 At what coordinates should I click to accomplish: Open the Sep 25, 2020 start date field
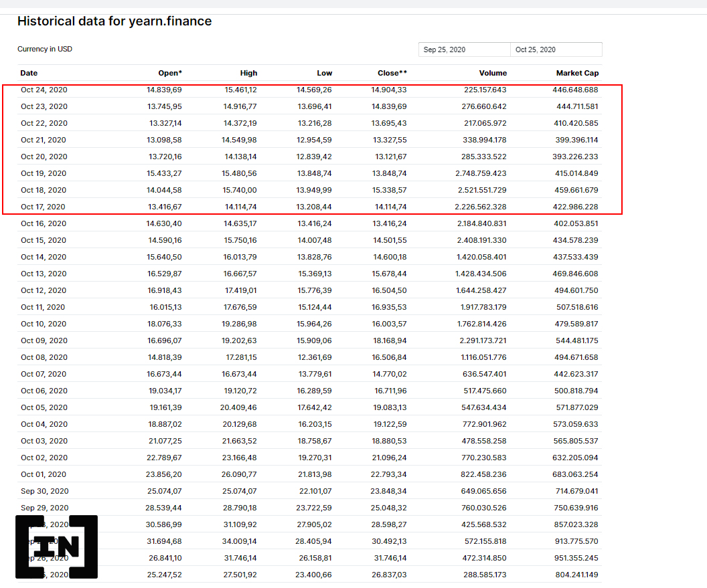point(465,50)
